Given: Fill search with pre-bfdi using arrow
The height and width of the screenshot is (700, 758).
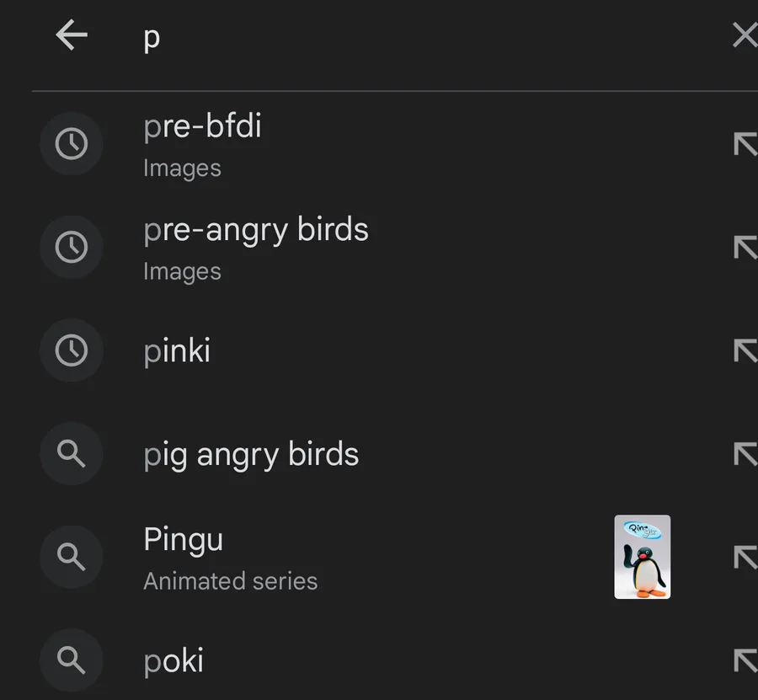Looking at the screenshot, I should [x=745, y=143].
